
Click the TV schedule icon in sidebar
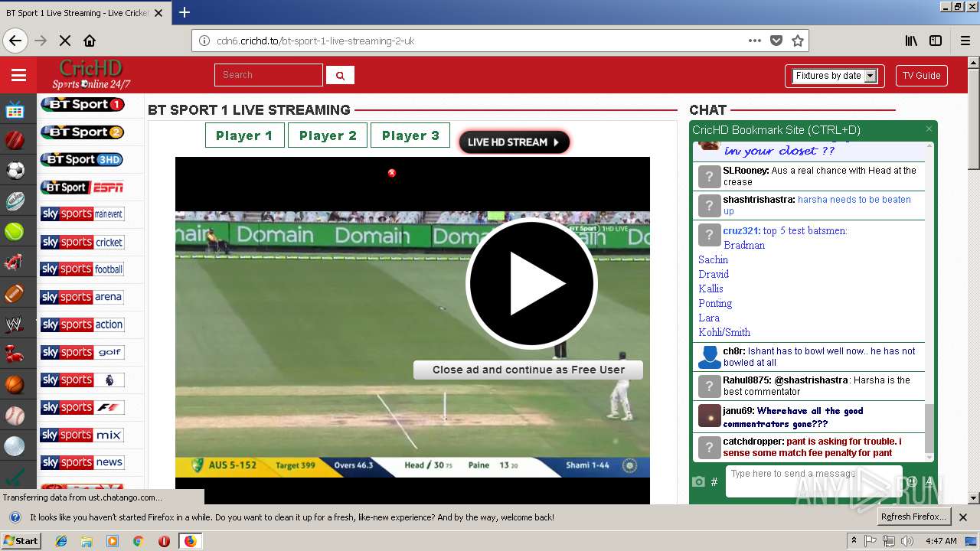(15, 110)
